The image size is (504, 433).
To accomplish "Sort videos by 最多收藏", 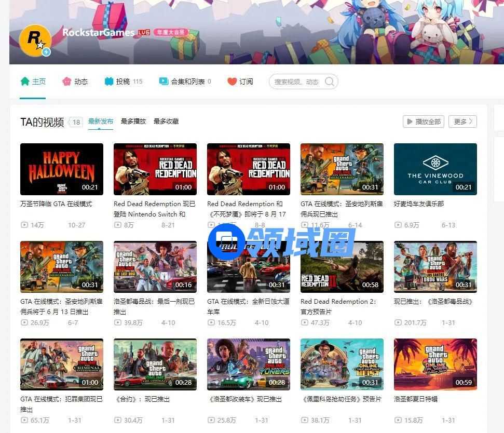I will tap(166, 121).
